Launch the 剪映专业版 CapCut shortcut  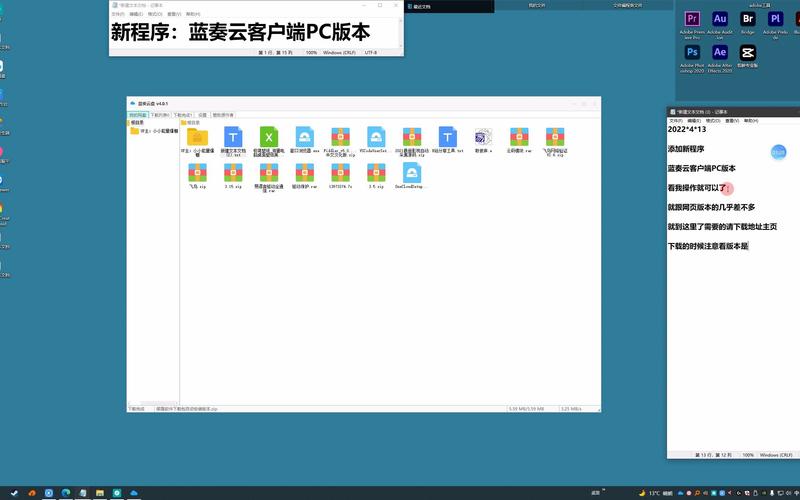click(748, 53)
